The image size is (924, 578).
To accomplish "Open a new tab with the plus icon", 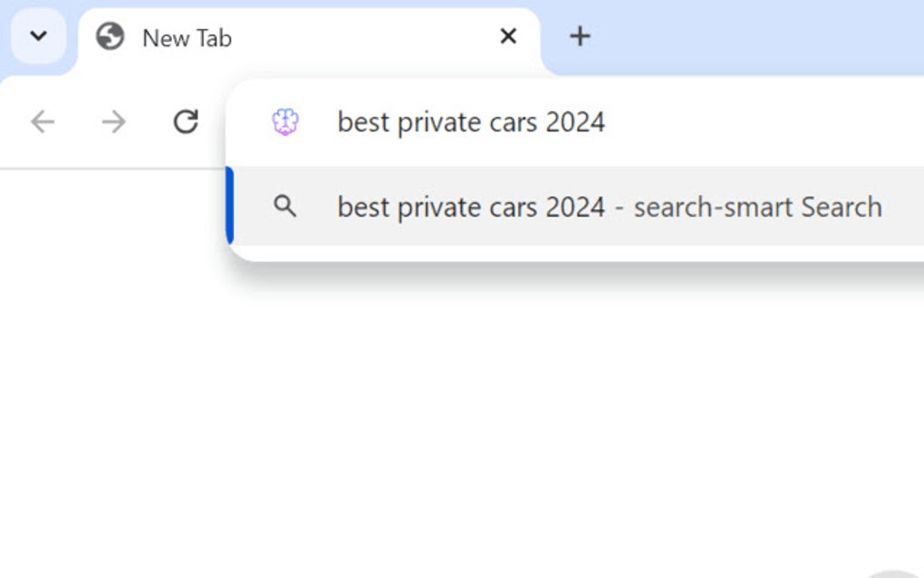I will pos(579,36).
